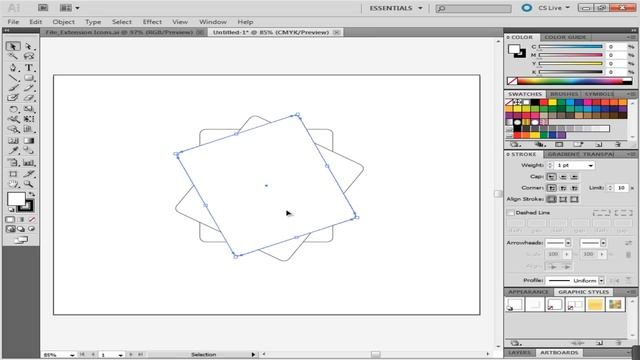Select the Pencil tool
The width and height of the screenshot is (640, 360).
(x=28, y=87)
